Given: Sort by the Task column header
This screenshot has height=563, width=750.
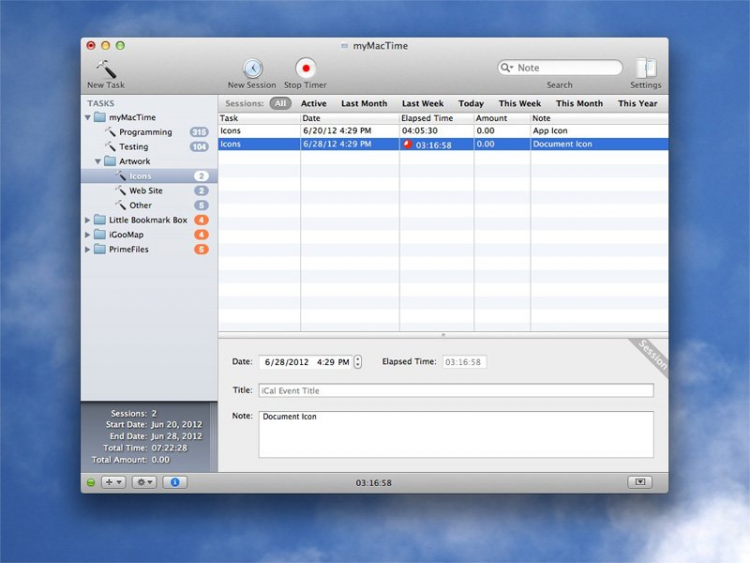Looking at the screenshot, I should tap(259, 118).
